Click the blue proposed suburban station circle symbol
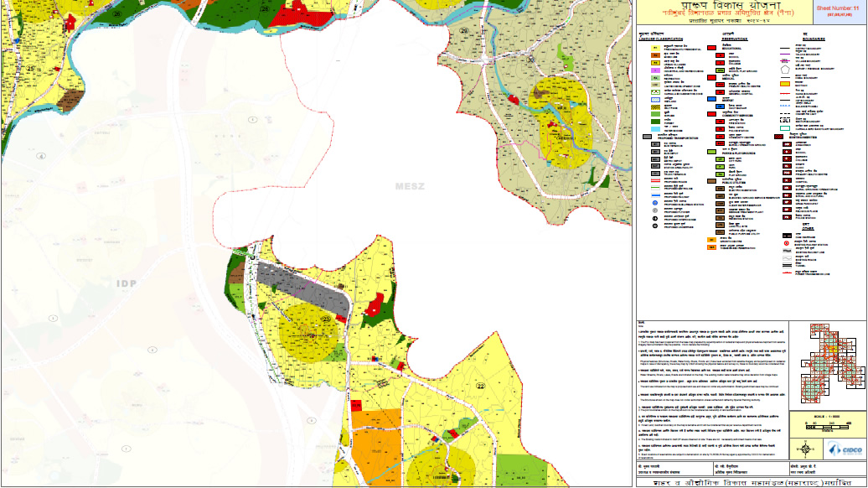Image resolution: width=868 pixels, height=488 pixels. pos(655,203)
